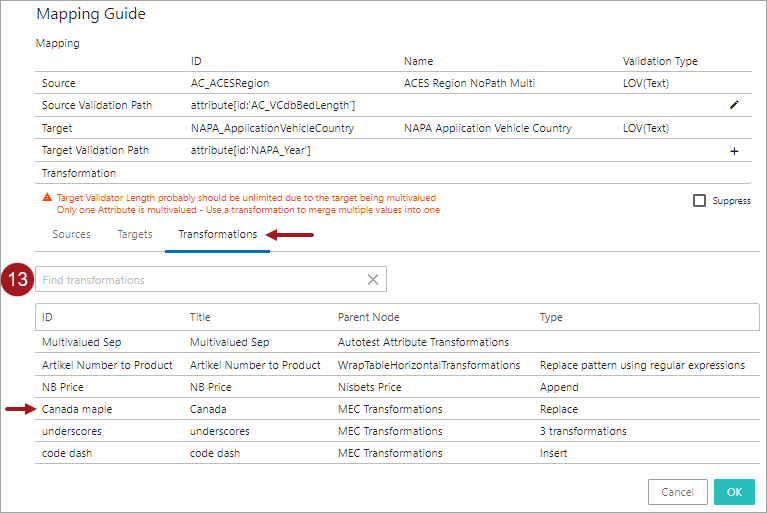Click the orange warning triangle icon
This screenshot has width=767, height=513.
click(47, 198)
